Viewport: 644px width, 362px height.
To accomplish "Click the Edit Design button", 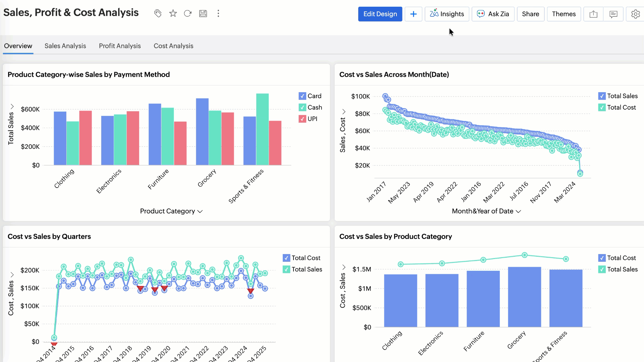I will coord(380,14).
